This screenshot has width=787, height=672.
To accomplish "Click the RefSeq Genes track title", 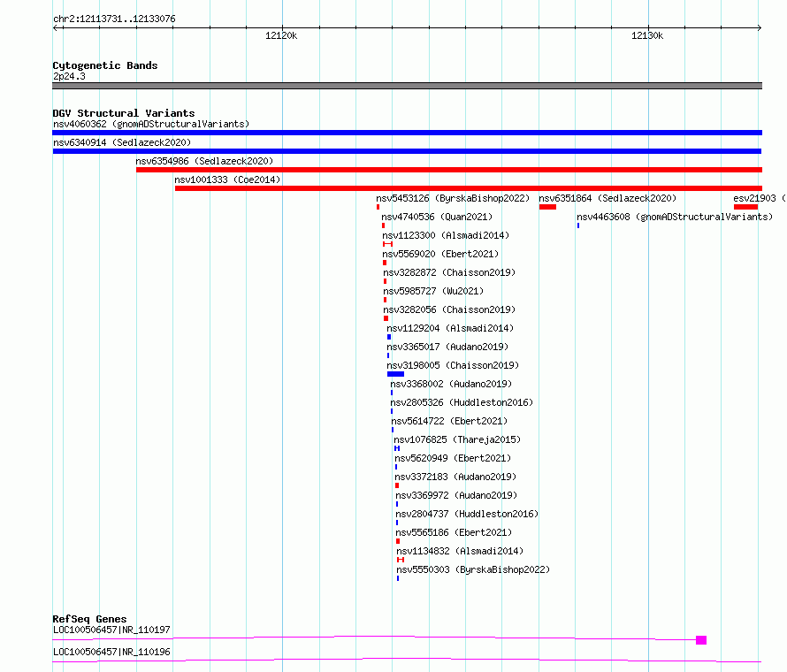I will pyautogui.click(x=89, y=619).
